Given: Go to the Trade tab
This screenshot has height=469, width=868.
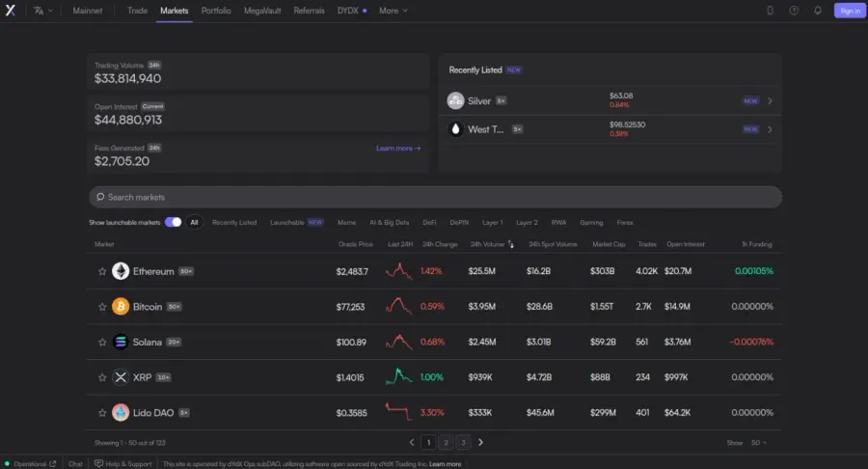Looking at the screenshot, I should click(137, 11).
